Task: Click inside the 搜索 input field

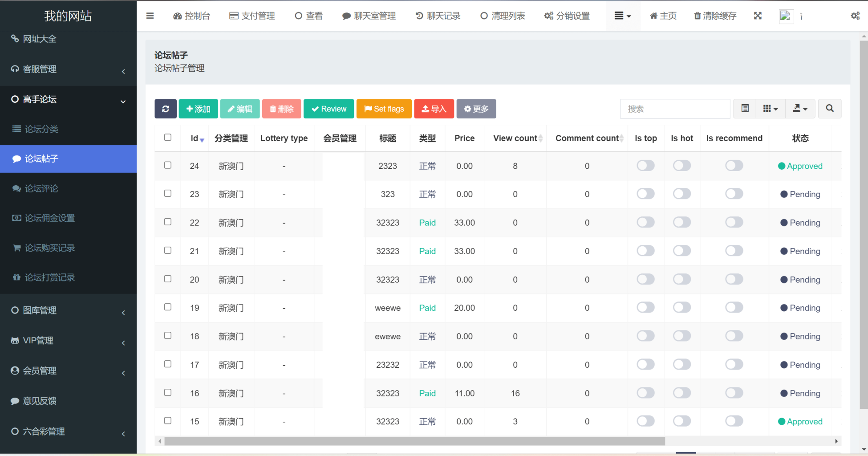Action: coord(675,109)
